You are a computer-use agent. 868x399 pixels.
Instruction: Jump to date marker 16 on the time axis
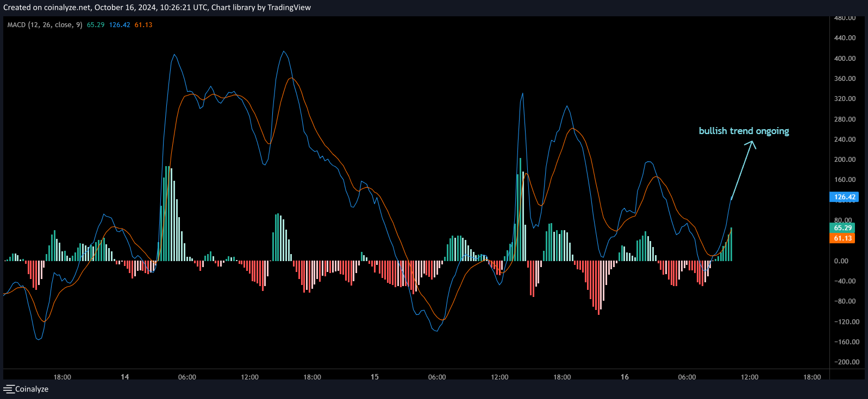click(625, 377)
